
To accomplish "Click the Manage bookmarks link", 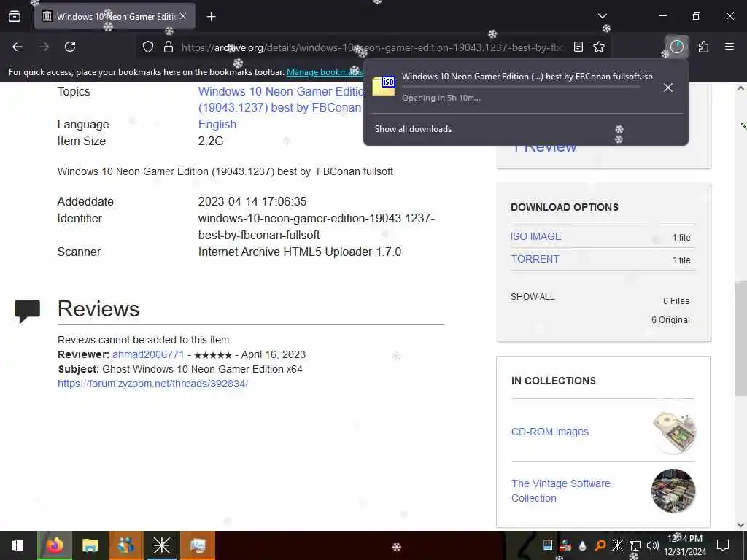I will tap(325, 72).
